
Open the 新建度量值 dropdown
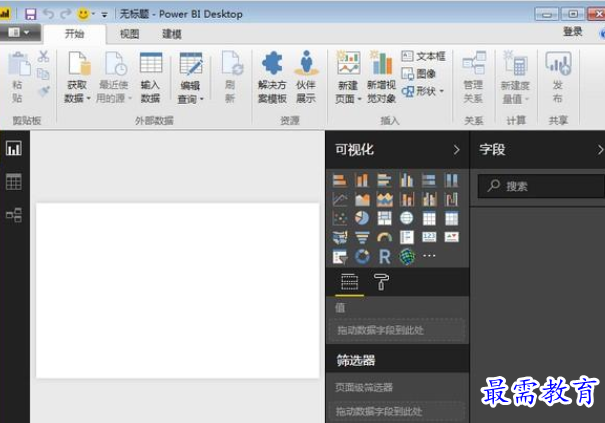pos(515,77)
